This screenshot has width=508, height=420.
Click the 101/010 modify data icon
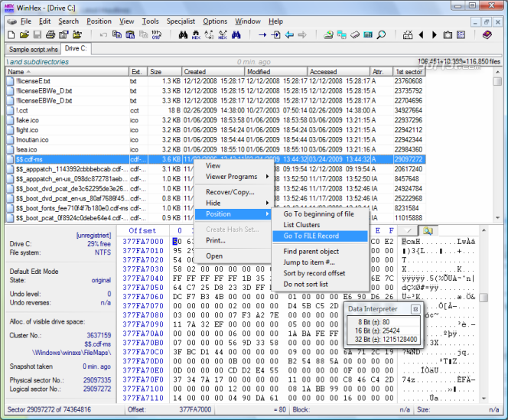click(157, 34)
